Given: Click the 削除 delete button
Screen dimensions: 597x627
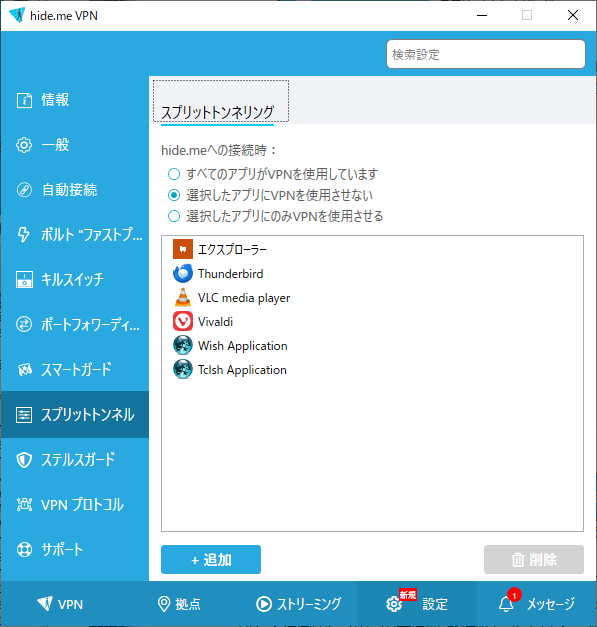Looking at the screenshot, I should click(x=533, y=559).
